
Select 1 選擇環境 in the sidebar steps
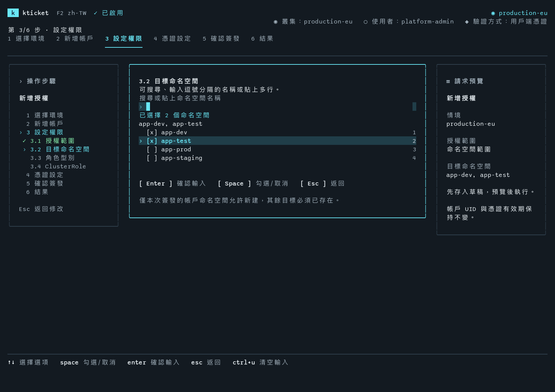coord(45,115)
